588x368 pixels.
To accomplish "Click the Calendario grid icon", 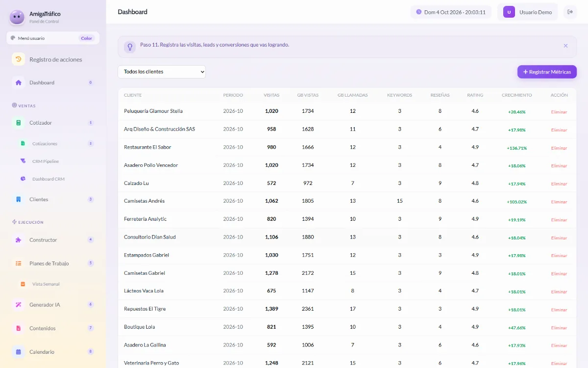I will coord(19,351).
